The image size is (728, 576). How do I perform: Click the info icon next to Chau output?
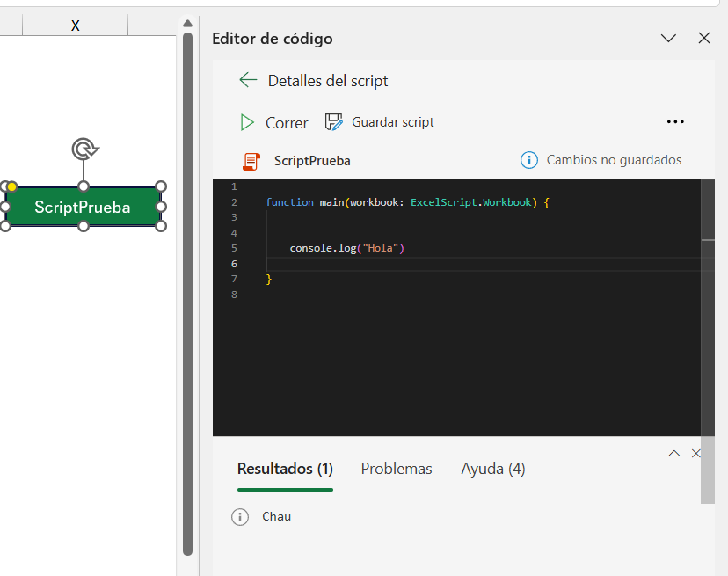240,516
